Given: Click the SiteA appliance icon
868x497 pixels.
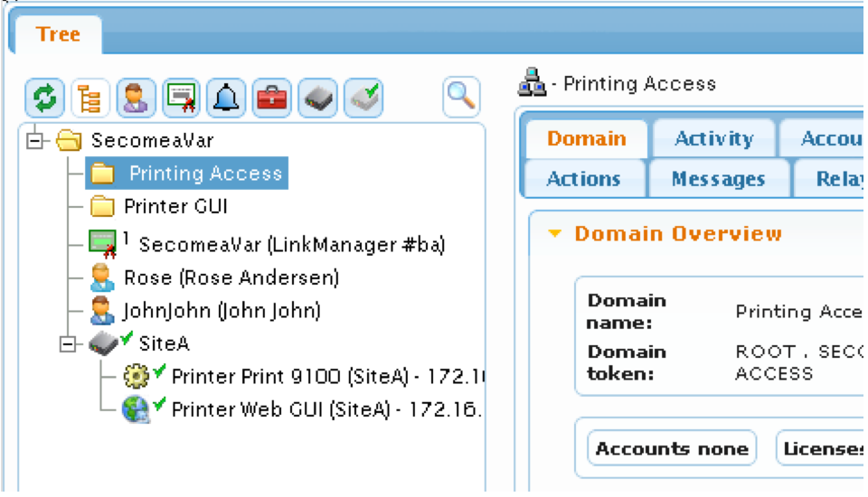Looking at the screenshot, I should pyautogui.click(x=104, y=343).
